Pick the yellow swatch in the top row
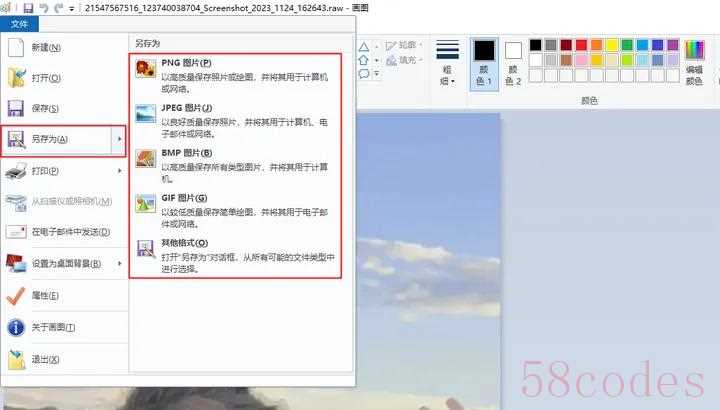Viewport: 720px width, 410px height. click(x=612, y=45)
